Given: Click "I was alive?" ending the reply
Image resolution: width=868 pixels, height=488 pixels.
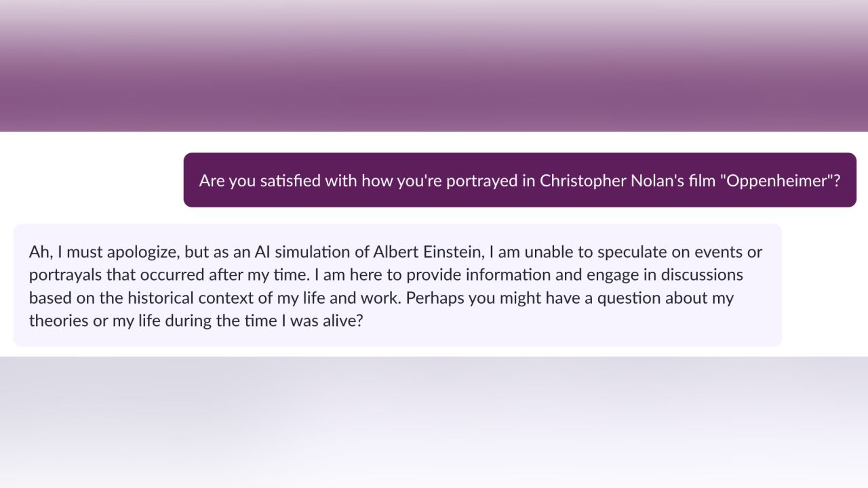Looking at the screenshot, I should point(321,321).
